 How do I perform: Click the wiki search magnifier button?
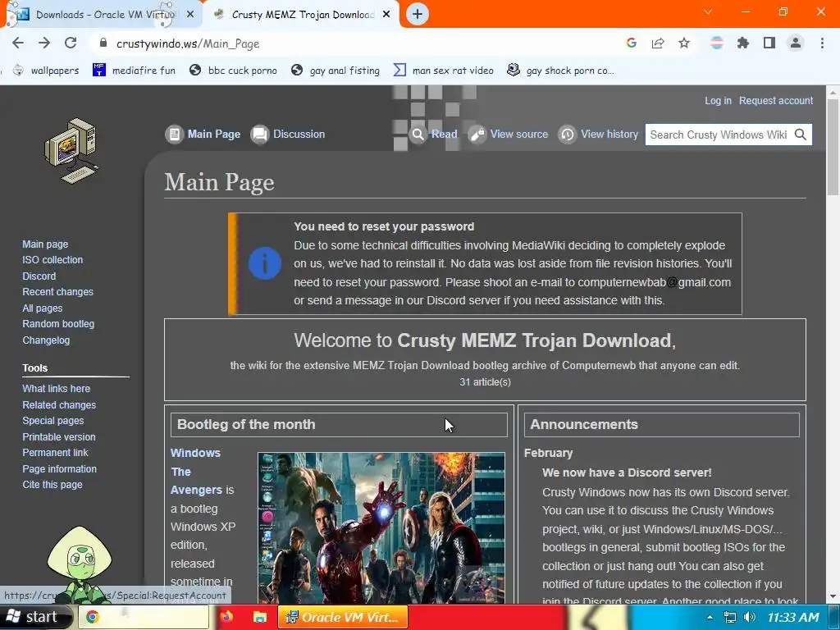tap(801, 135)
